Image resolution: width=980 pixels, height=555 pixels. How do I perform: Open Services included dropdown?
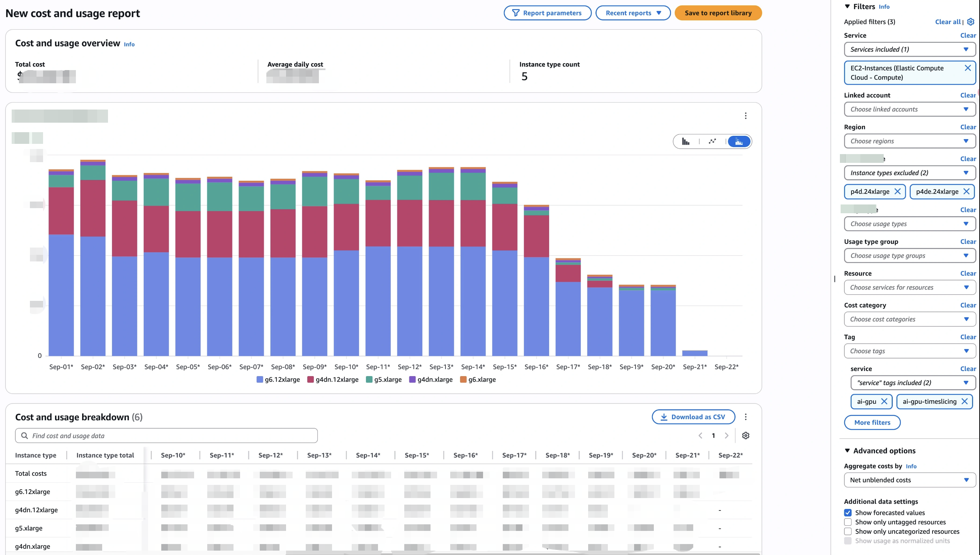pos(910,50)
